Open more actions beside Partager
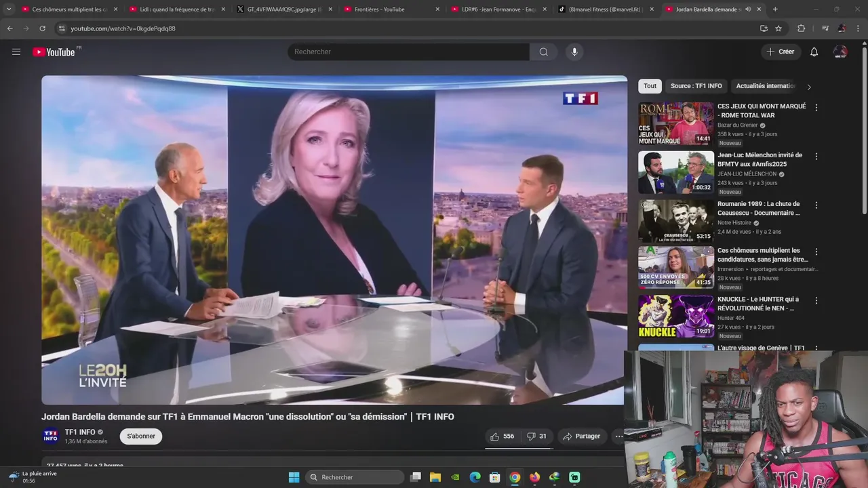The width and height of the screenshot is (868, 488). coord(618,436)
